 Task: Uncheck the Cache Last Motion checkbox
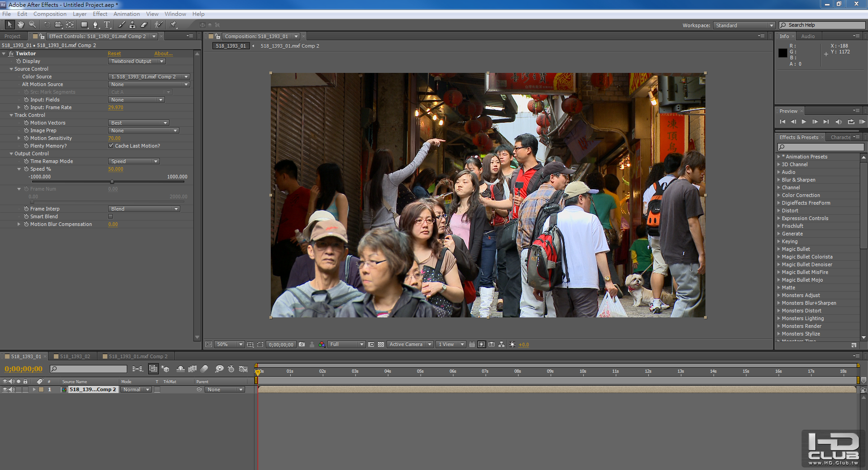[111, 146]
